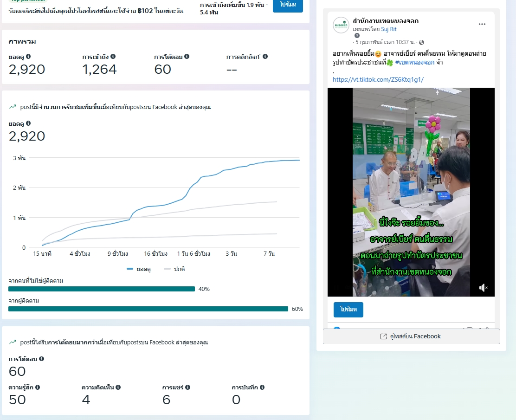This screenshot has height=420, width=516.
Task: Click the 15 นาที axis label
Action: coord(42,253)
